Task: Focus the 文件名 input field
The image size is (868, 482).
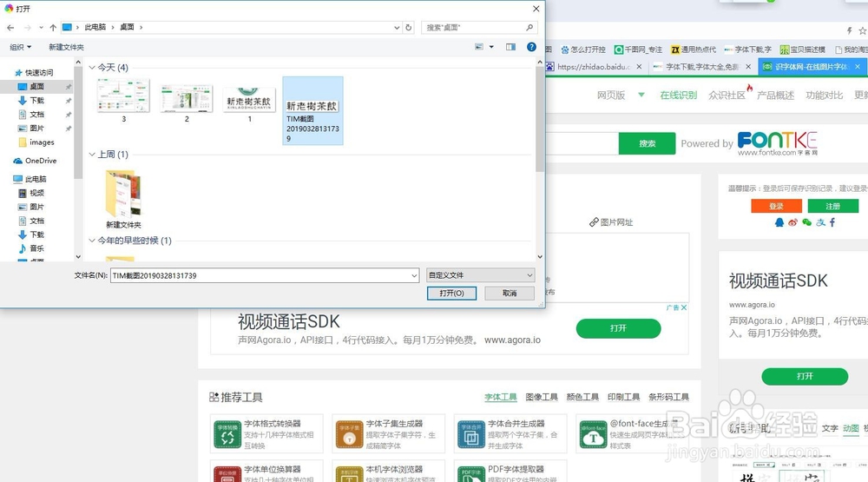Action: [x=260, y=275]
